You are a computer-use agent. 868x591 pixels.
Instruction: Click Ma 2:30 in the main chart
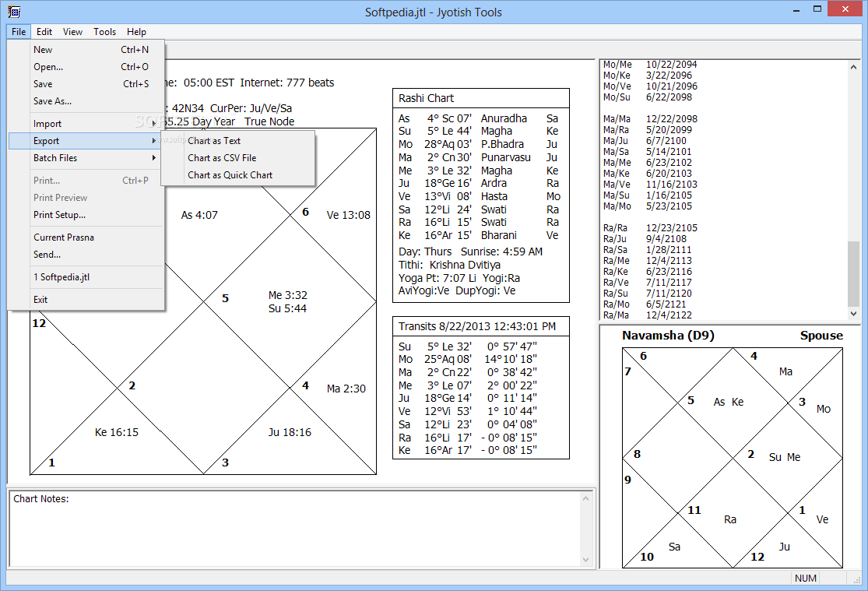click(x=346, y=389)
